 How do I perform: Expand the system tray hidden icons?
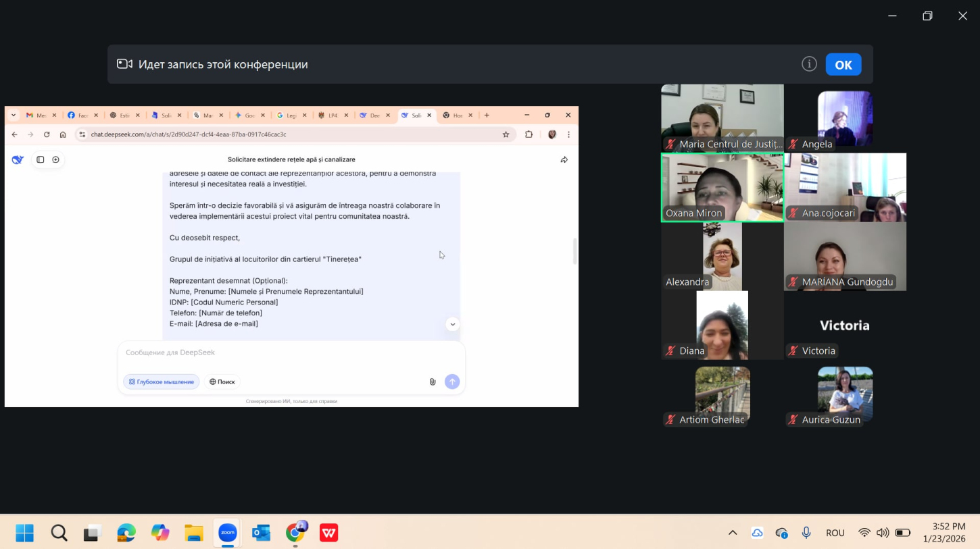click(732, 533)
